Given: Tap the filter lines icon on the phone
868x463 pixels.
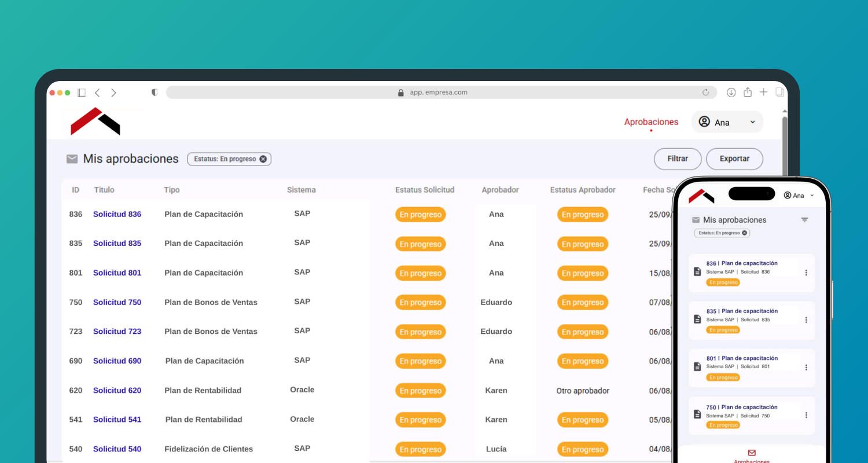Looking at the screenshot, I should (x=804, y=220).
